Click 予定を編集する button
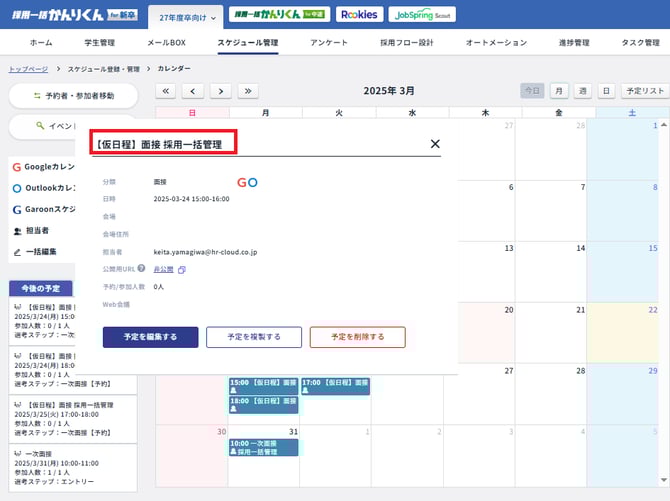Viewport: 670px width, 501px height. [x=150, y=337]
